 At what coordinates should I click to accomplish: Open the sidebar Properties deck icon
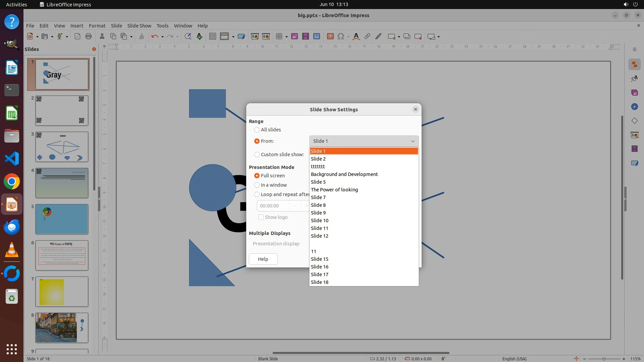pyautogui.click(x=634, y=64)
